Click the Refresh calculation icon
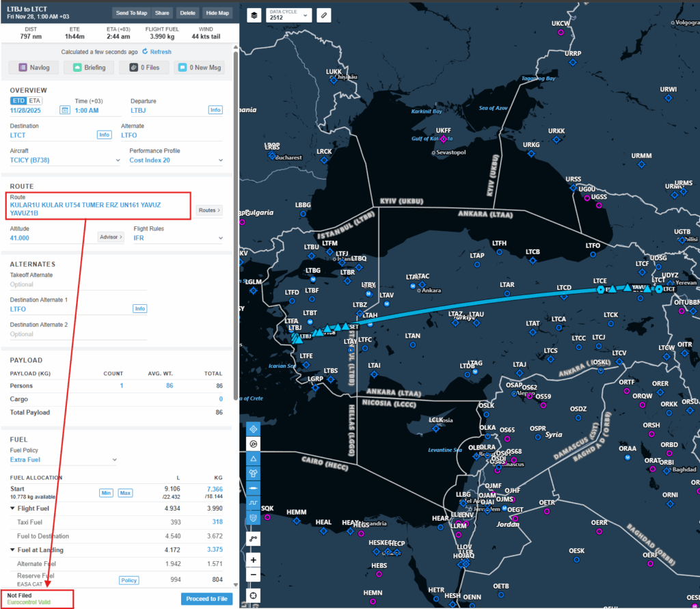 145,52
